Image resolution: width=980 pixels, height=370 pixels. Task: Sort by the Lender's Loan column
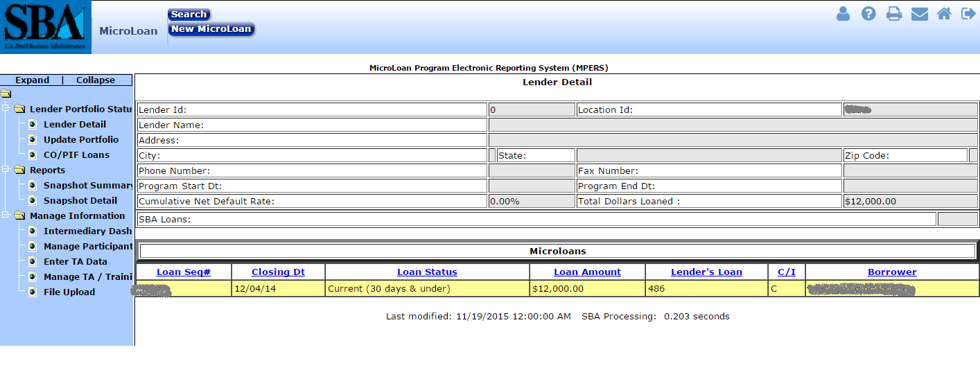click(706, 272)
